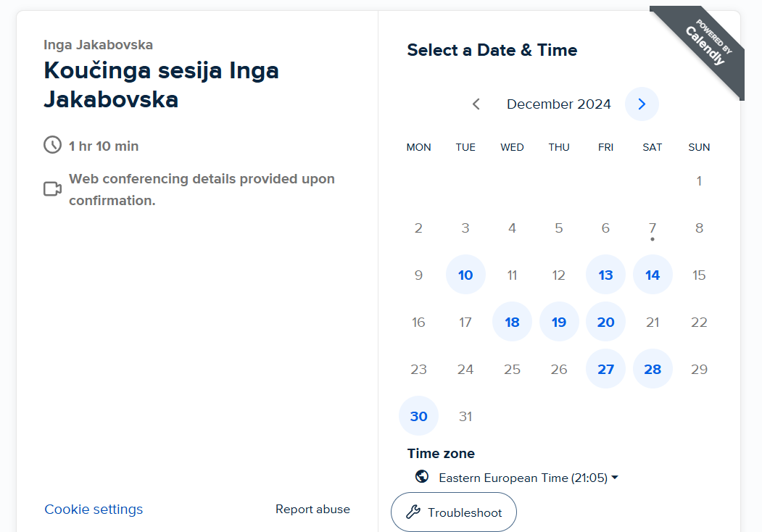Click the Web conferencing details text
The image size is (762, 532).
pyautogui.click(x=202, y=189)
